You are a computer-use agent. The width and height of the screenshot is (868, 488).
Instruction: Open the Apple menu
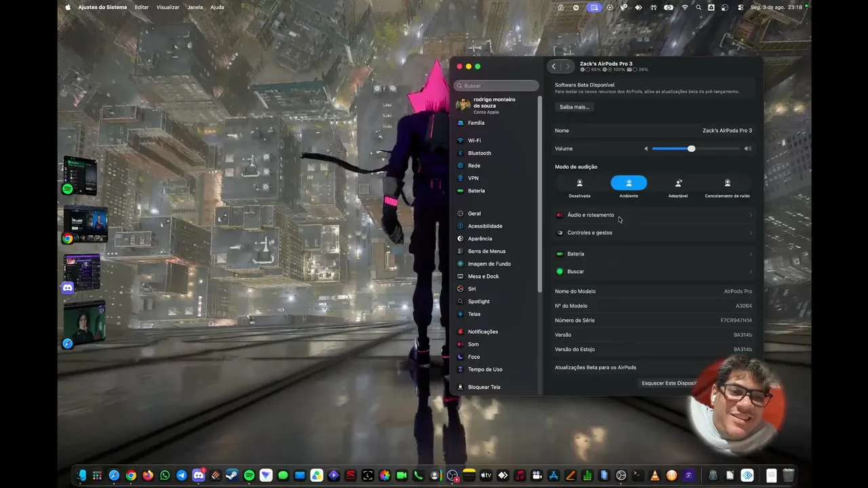point(68,7)
